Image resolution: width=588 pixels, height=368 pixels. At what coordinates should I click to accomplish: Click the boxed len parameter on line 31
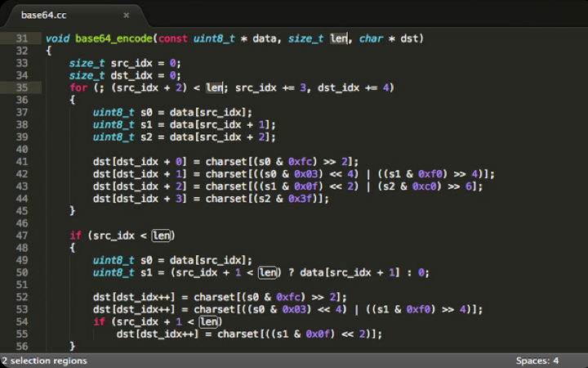pos(339,38)
